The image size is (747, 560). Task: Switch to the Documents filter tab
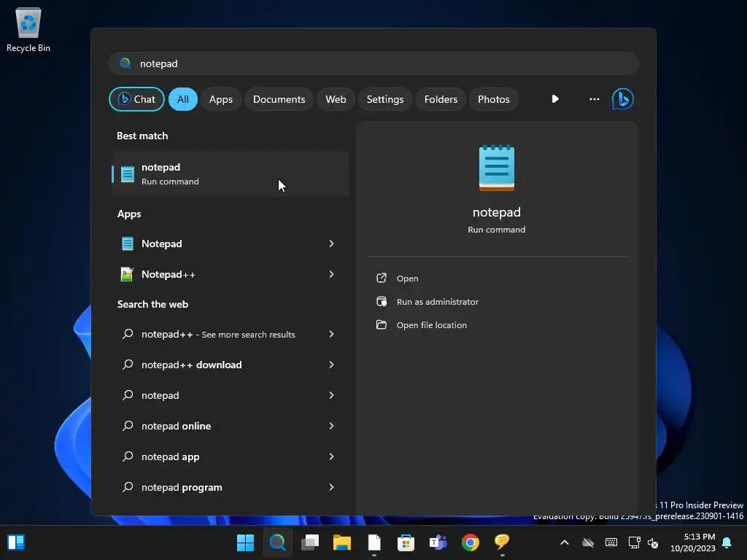click(x=279, y=99)
